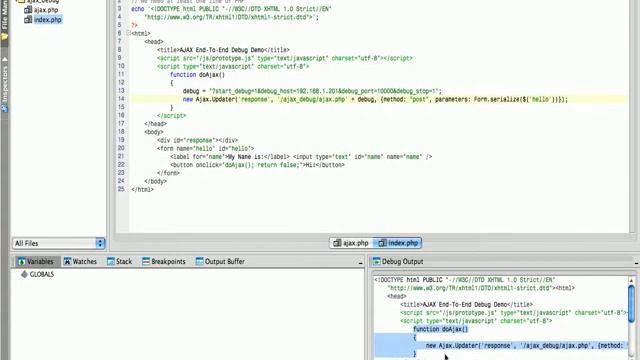The width and height of the screenshot is (640, 360).
Task: Click the prototype.js script line in editor
Action: (x=284, y=58)
